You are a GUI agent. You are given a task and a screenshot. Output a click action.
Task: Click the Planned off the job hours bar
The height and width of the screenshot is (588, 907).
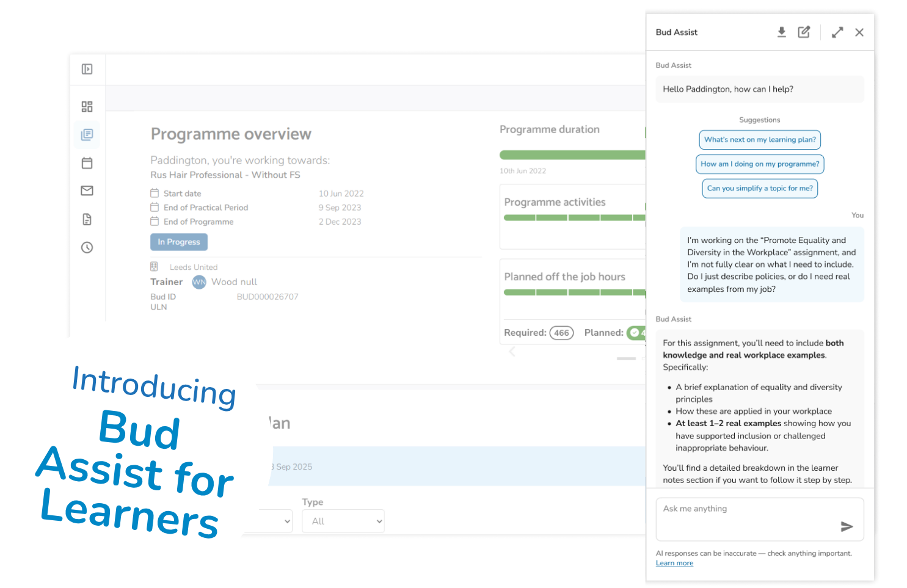(574, 292)
